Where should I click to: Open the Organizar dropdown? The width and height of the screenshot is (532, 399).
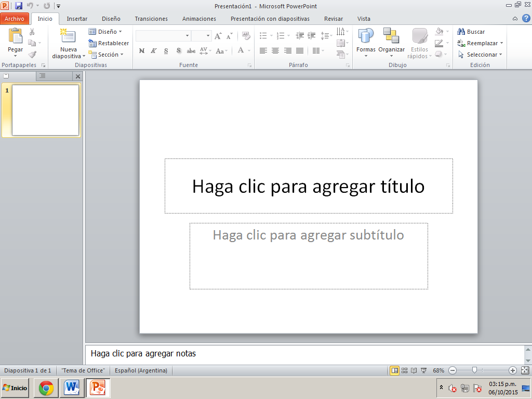pyautogui.click(x=391, y=43)
